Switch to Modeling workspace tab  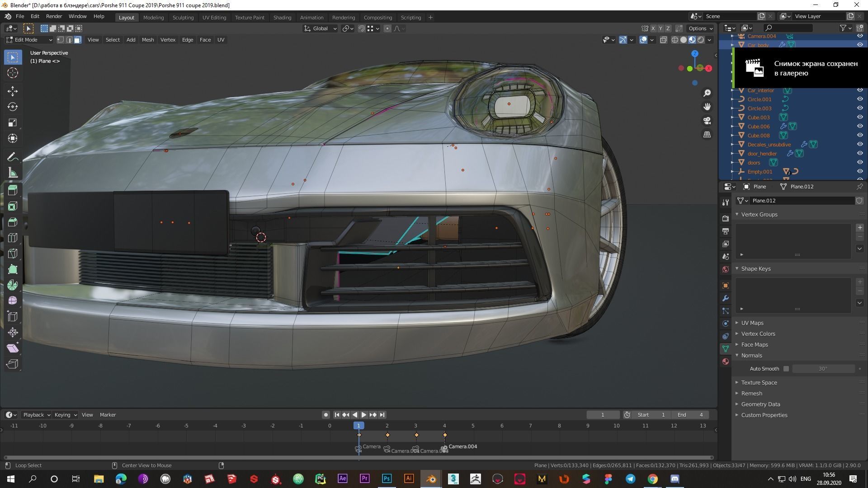[x=153, y=18]
